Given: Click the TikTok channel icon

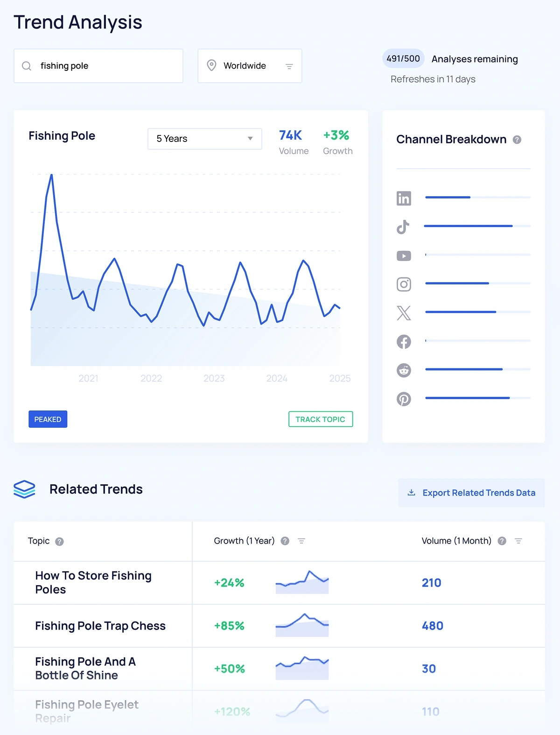Looking at the screenshot, I should point(403,227).
